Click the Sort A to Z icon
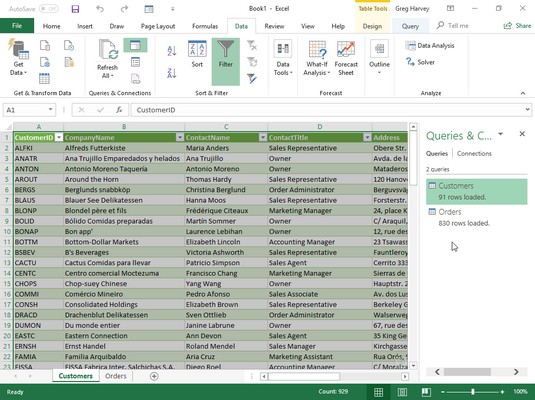The height and width of the screenshot is (400, 535). [x=172, y=51]
